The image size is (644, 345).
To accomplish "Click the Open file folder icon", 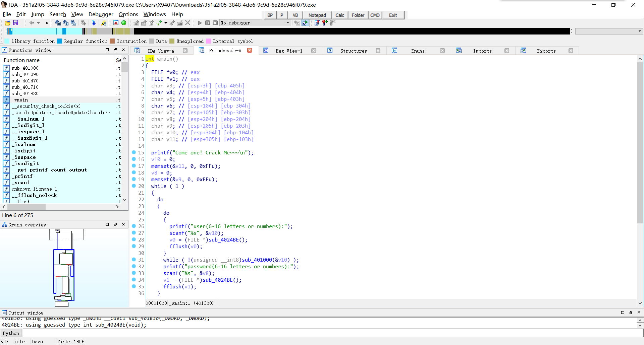I will 7,23.
